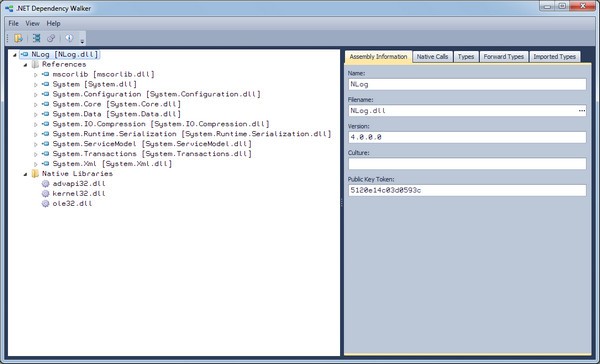Click the advapi32.dll gear icon
600x364 pixels.
click(x=46, y=184)
